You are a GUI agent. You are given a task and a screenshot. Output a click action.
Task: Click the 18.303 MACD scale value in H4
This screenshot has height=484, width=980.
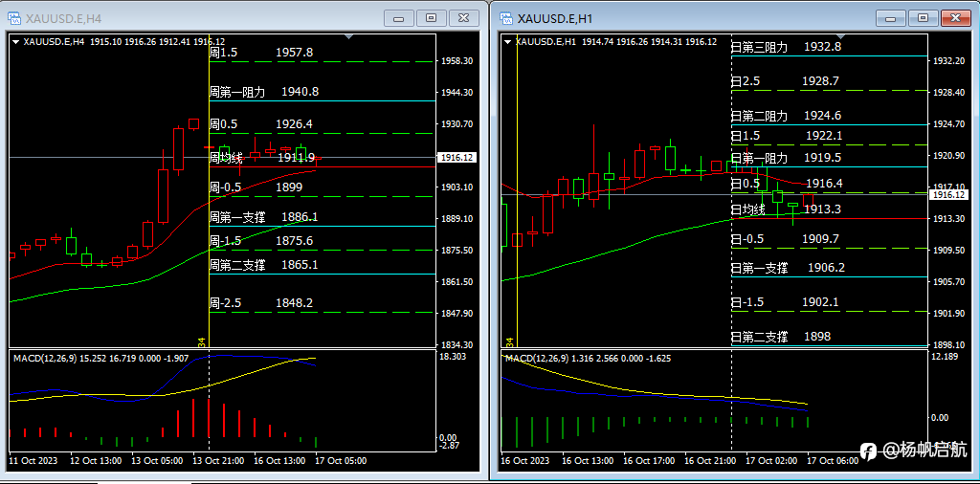pyautogui.click(x=454, y=356)
